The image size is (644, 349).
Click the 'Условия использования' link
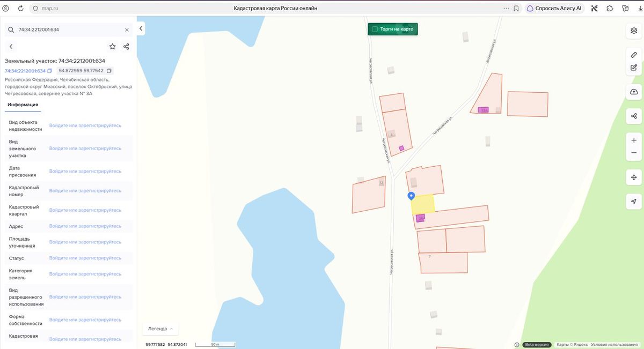[614, 345]
